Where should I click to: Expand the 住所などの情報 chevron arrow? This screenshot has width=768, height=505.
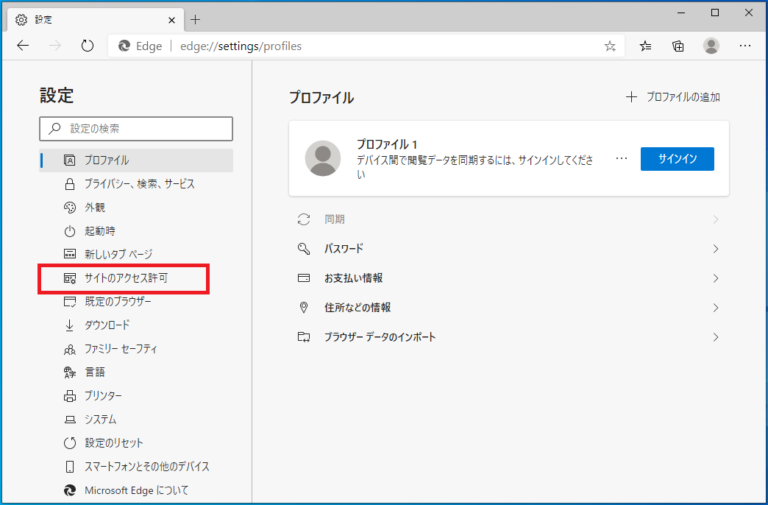click(x=716, y=308)
